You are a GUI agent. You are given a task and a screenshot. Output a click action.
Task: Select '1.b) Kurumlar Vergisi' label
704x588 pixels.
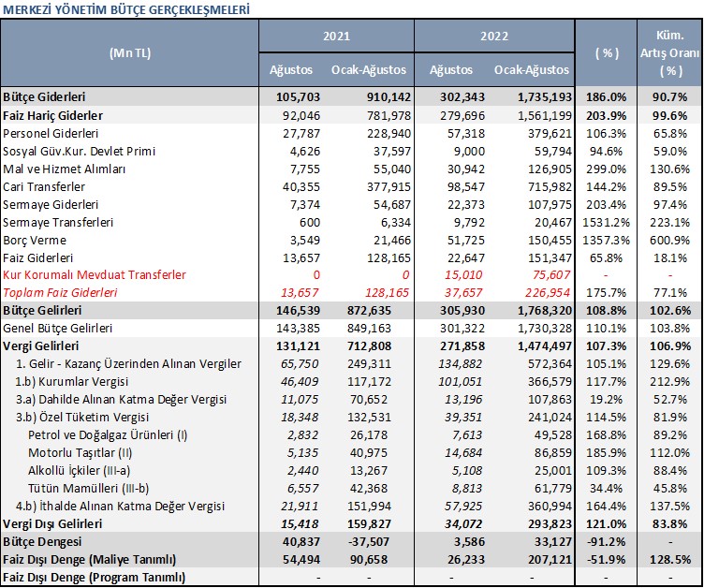[x=72, y=382]
